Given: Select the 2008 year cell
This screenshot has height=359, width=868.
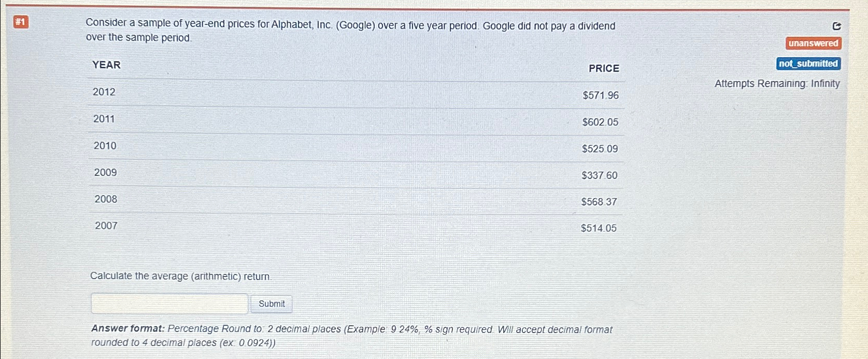Looking at the screenshot, I should [106, 199].
